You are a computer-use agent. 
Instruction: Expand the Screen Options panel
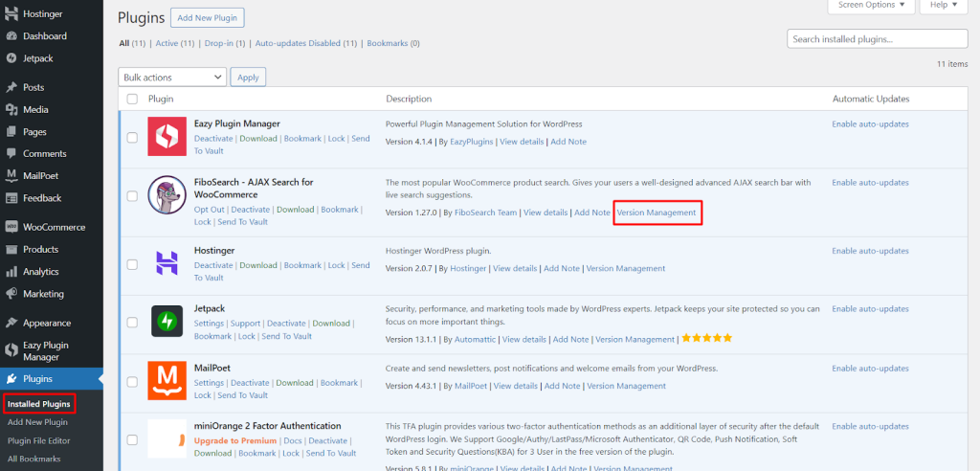871,5
